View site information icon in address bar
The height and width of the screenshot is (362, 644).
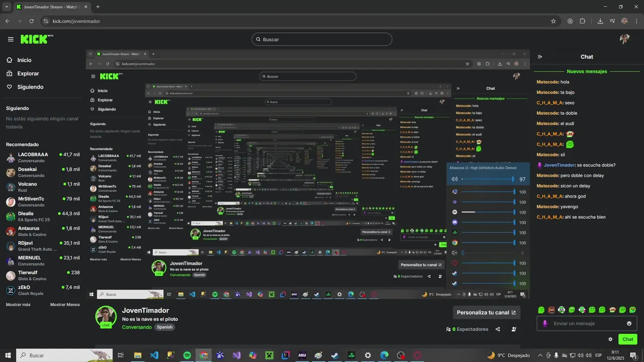pos(46,21)
